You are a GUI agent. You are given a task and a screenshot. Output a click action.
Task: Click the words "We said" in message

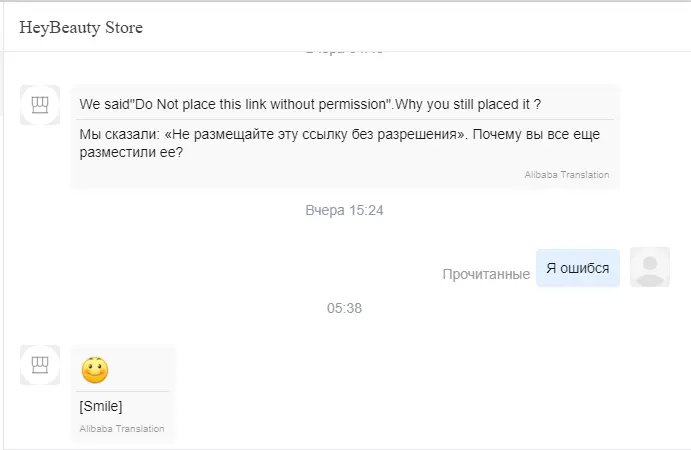[104, 104]
